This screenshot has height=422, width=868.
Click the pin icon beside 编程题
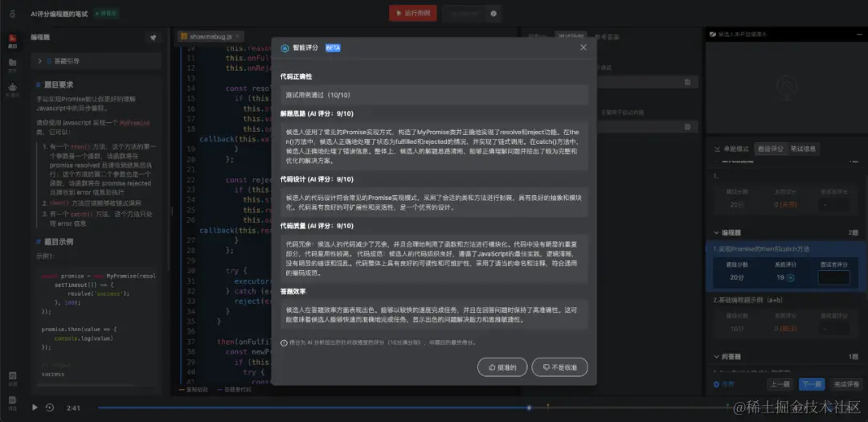point(154,38)
